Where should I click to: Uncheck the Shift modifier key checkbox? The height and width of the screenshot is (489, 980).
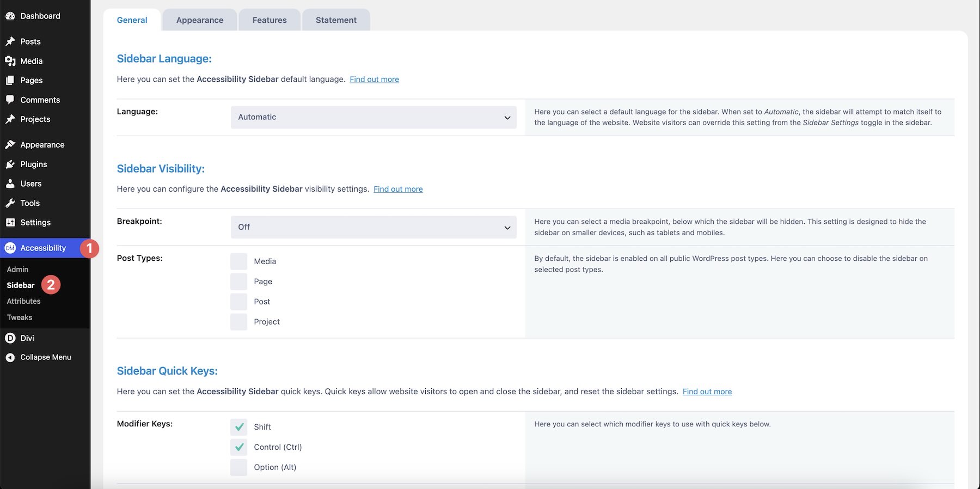tap(238, 427)
